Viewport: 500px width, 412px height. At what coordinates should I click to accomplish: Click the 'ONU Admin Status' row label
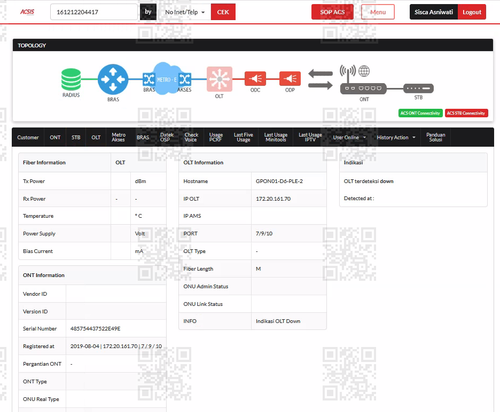[x=206, y=286]
